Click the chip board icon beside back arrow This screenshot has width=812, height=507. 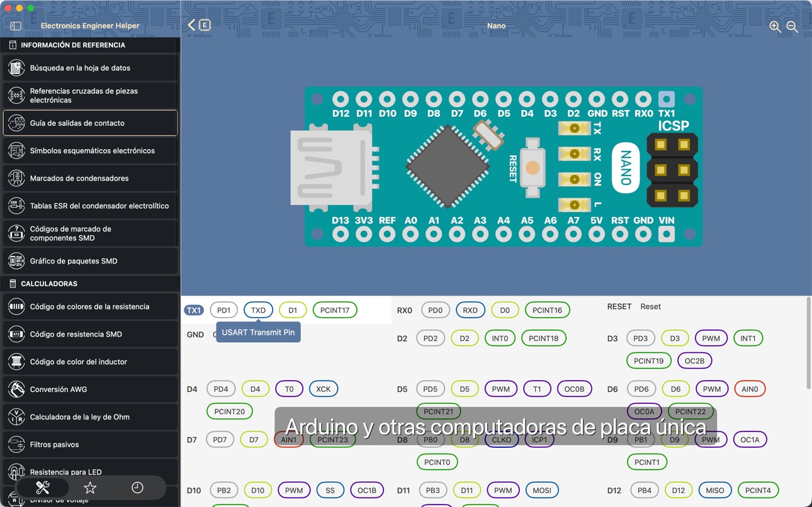pyautogui.click(x=205, y=25)
